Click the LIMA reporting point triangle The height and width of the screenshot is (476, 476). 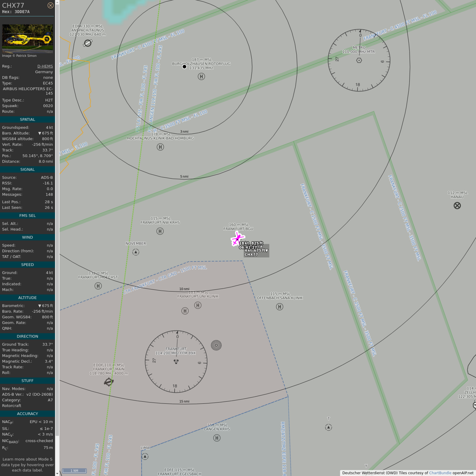tap(145, 456)
